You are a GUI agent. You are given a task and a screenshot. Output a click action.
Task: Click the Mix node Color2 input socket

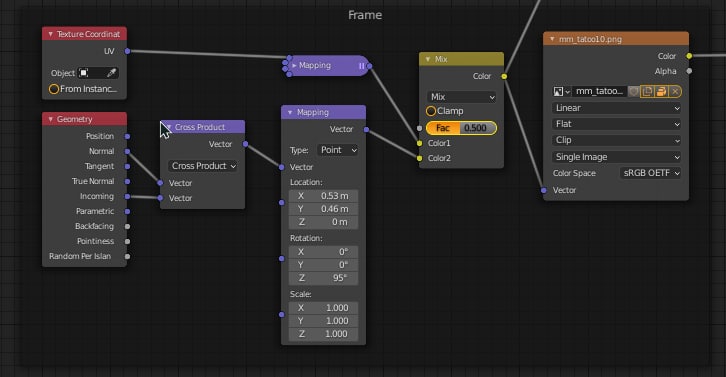tap(419, 158)
